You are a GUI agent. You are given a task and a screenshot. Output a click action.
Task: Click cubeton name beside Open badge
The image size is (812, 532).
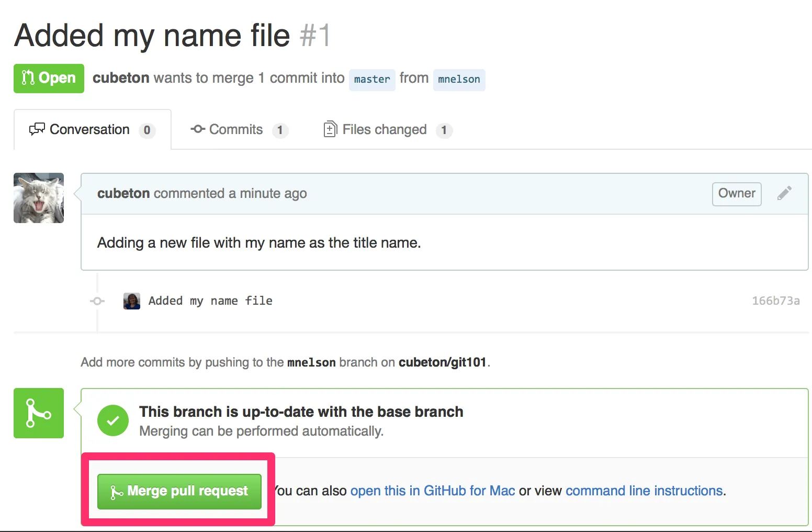tap(121, 78)
